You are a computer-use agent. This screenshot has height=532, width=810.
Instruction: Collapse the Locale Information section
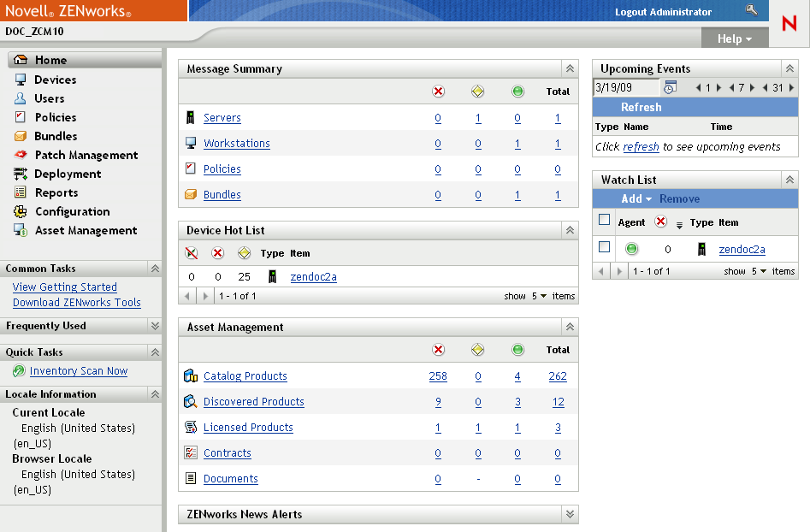pos(155,394)
